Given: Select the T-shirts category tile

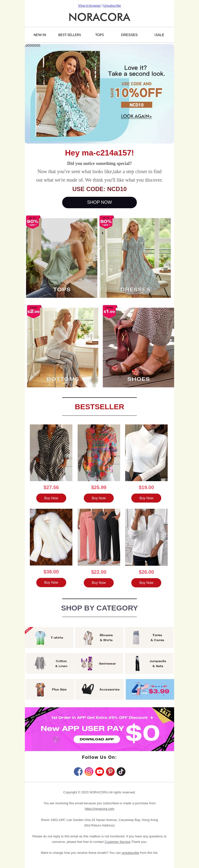Looking at the screenshot, I should 49,638.
